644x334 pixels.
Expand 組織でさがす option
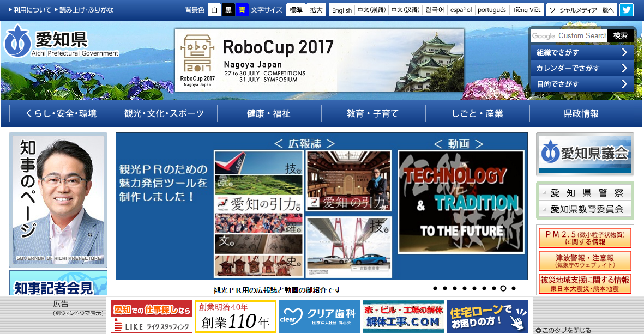coord(582,52)
